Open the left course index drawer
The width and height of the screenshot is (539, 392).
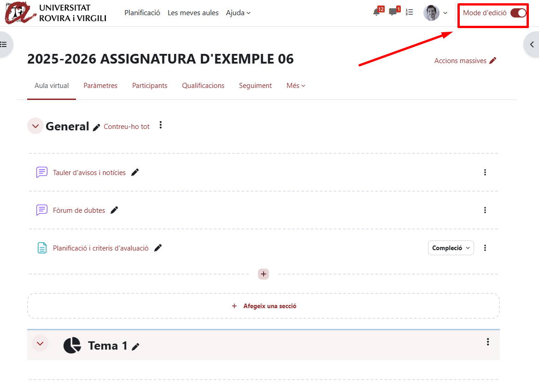pyautogui.click(x=4, y=44)
